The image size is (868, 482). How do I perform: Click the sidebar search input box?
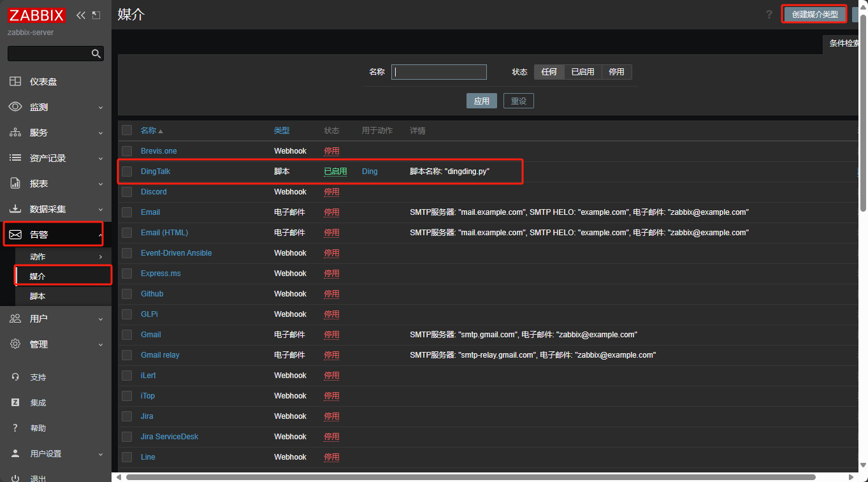tap(50, 54)
